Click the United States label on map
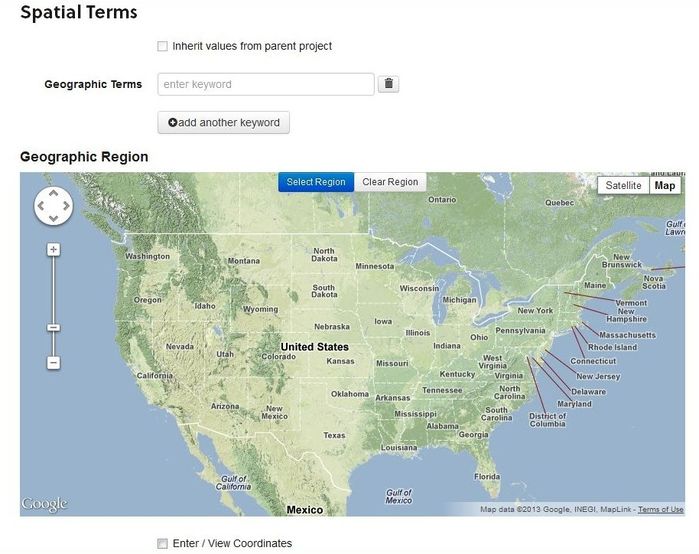This screenshot has width=699, height=554. (315, 347)
